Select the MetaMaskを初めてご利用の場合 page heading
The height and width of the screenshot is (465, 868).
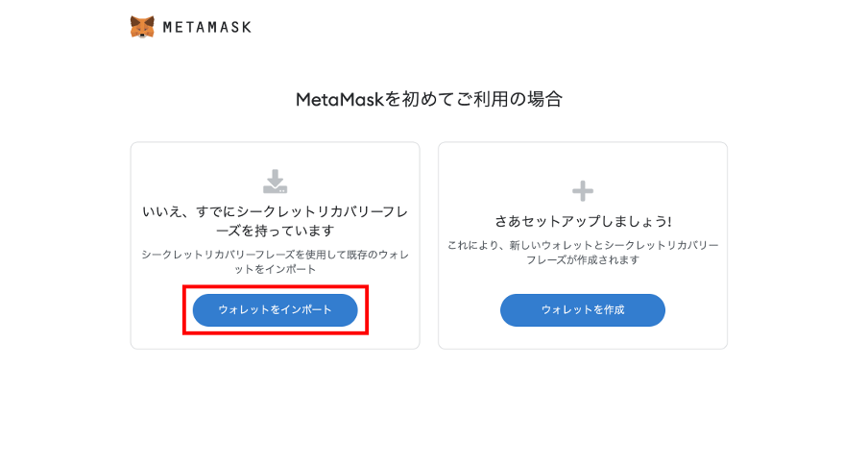(429, 99)
